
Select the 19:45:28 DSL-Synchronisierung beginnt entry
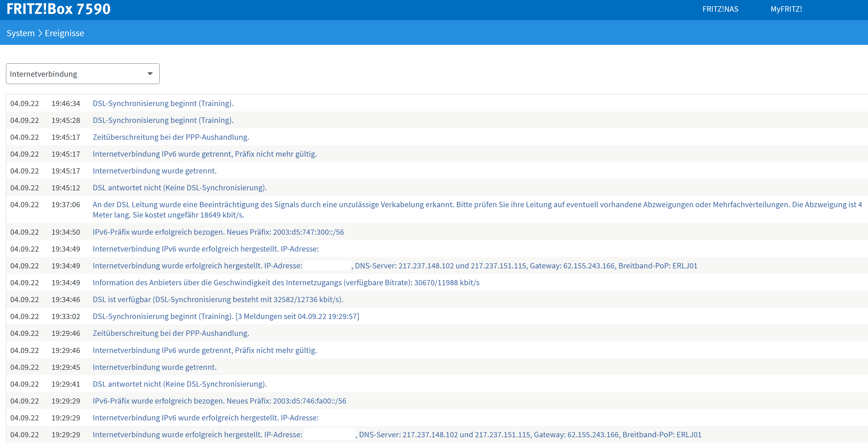pyautogui.click(x=163, y=120)
